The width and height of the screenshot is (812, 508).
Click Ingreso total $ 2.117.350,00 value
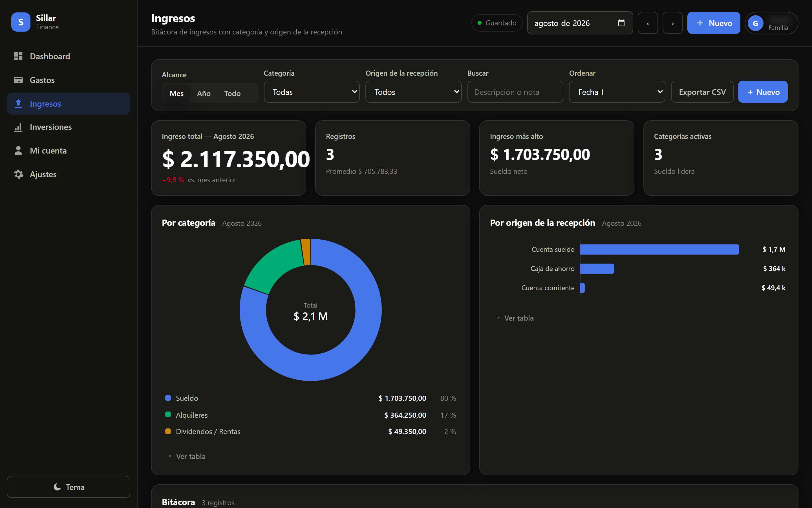tap(236, 159)
